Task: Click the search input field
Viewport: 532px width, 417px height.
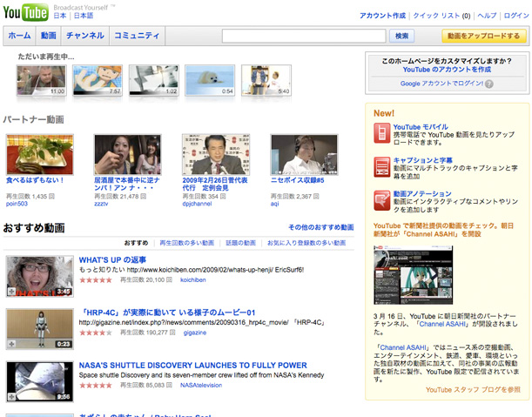Action: click(304, 36)
